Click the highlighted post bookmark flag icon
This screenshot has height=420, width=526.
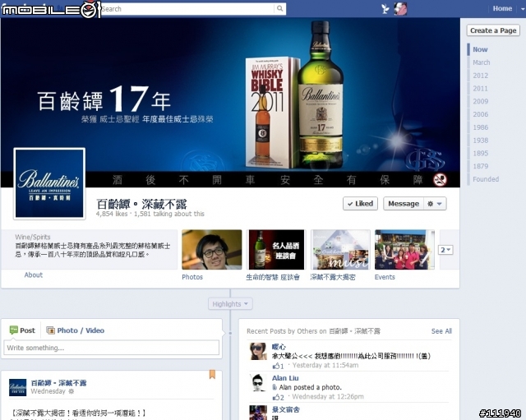tap(212, 374)
